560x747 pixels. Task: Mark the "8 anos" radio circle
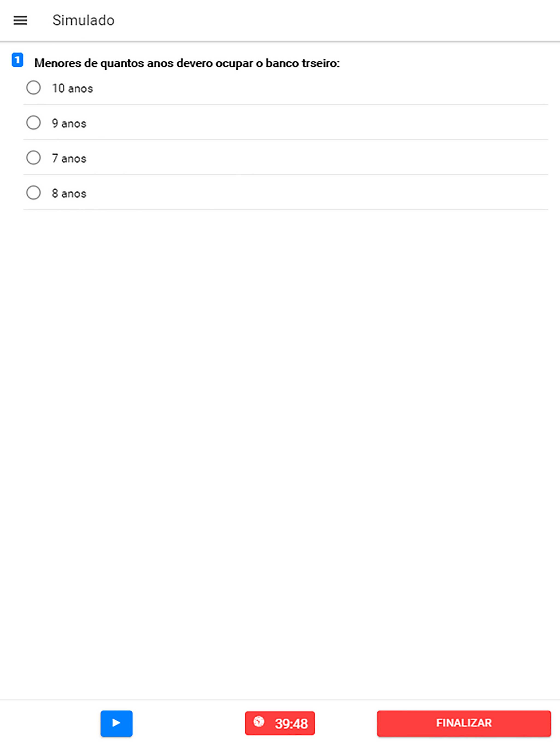click(x=33, y=193)
